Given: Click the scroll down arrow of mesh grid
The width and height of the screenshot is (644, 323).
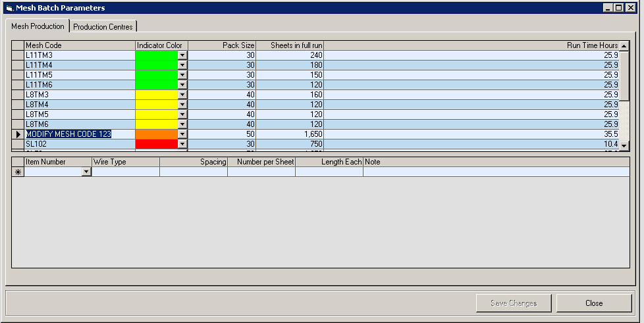Looking at the screenshot, I should [x=624, y=145].
